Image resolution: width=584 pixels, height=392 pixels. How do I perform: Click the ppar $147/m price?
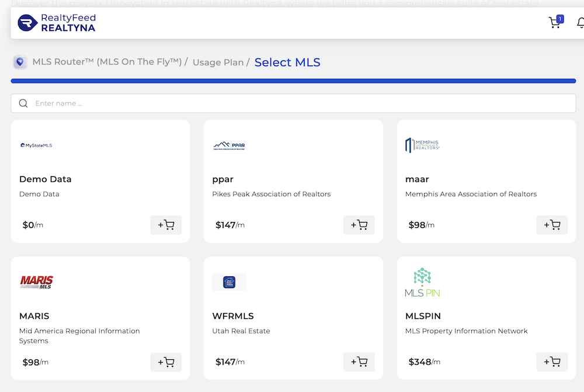pyautogui.click(x=230, y=225)
